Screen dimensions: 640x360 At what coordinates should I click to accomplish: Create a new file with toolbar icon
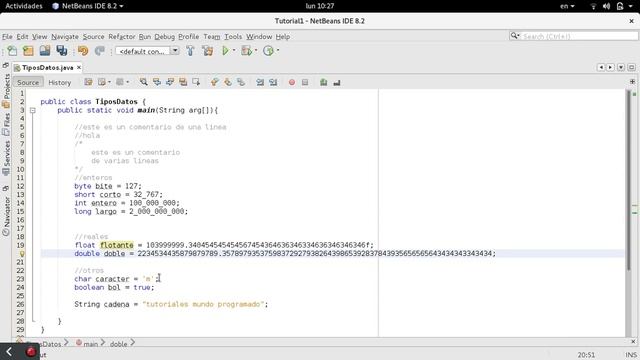12,51
